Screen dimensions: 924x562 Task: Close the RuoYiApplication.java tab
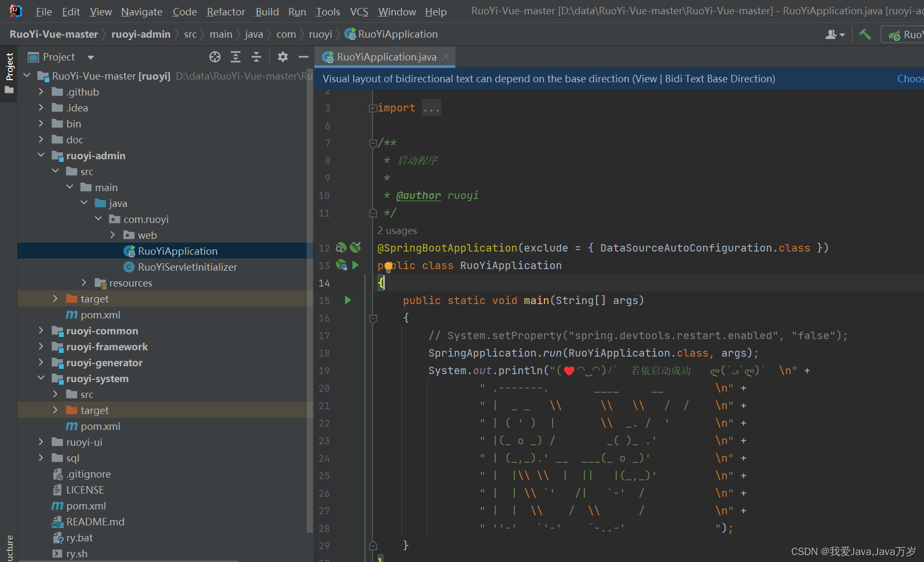(446, 57)
